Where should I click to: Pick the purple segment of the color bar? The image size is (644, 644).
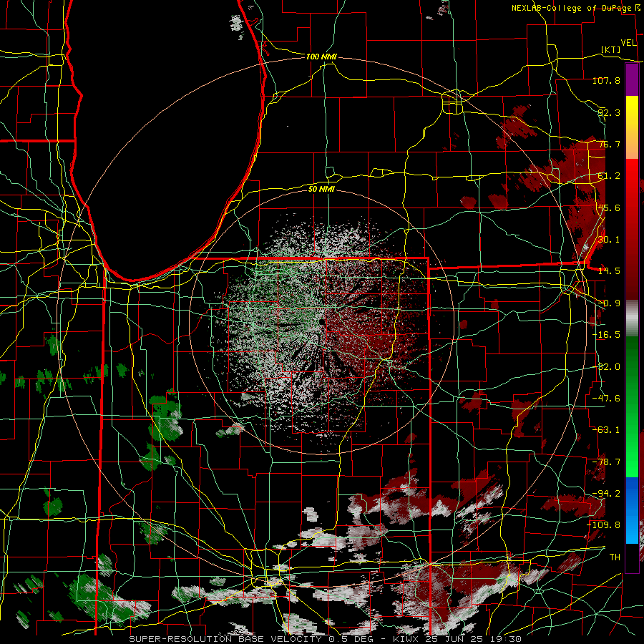click(632, 79)
